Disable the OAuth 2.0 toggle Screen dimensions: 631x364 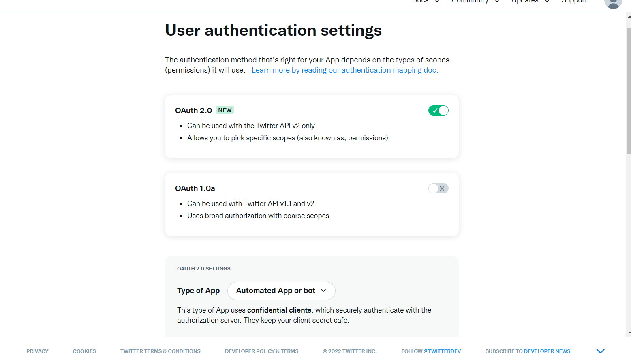[x=438, y=110]
